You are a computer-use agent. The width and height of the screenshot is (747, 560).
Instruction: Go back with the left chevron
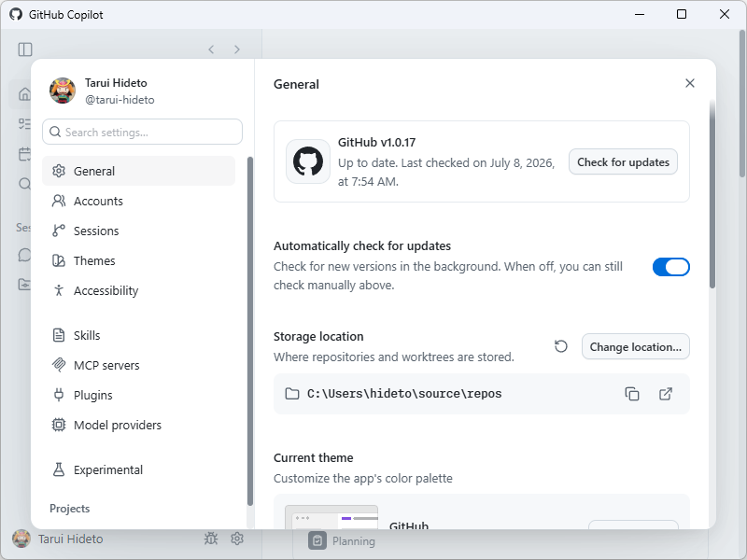coord(211,49)
